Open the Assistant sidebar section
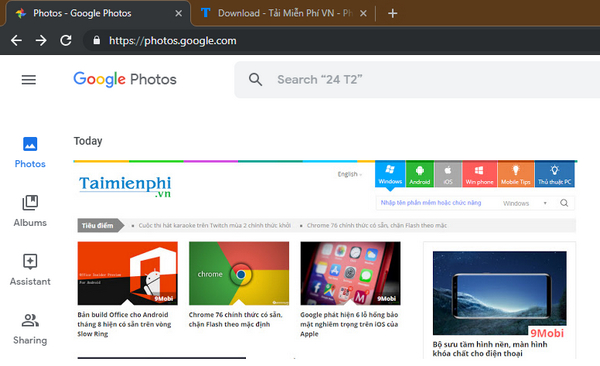 pyautogui.click(x=30, y=270)
